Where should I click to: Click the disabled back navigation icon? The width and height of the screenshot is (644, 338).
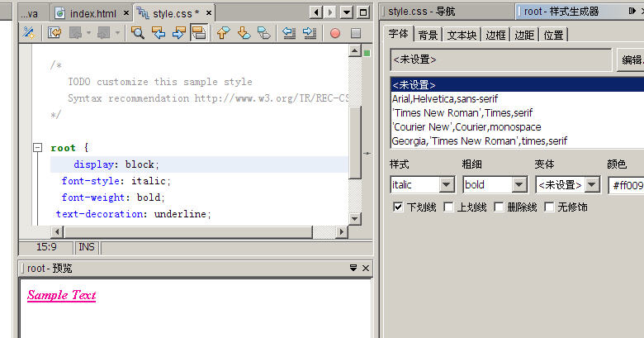[x=75, y=33]
